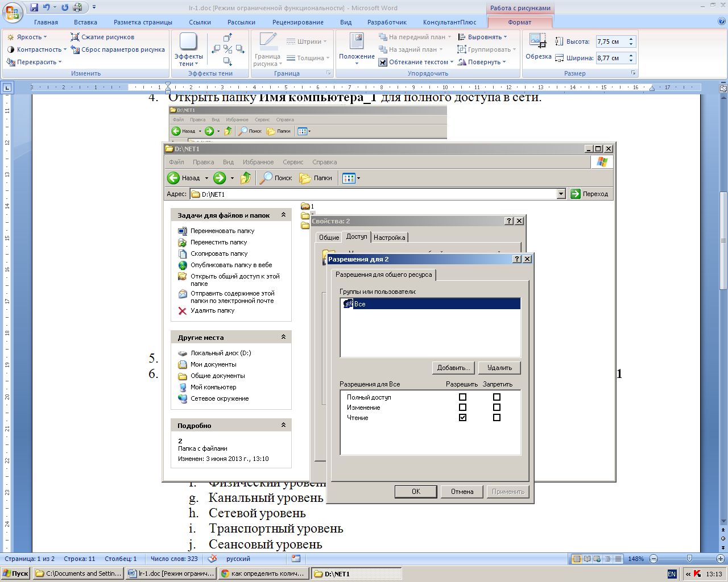The image size is (728, 582).
Task: Click the Высота height input field
Action: point(611,41)
